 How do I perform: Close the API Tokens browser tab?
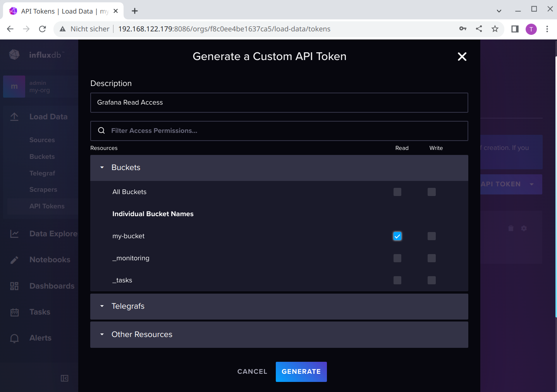coord(116,11)
